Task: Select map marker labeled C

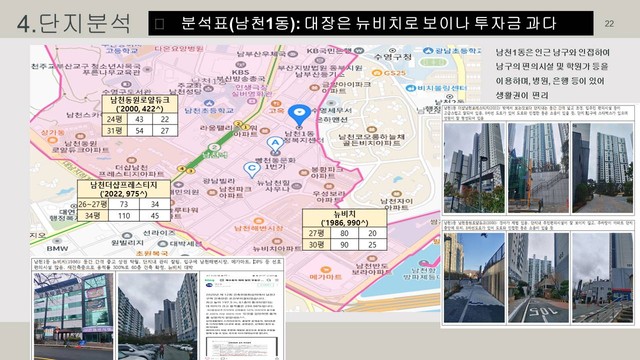Action: (x=252, y=169)
